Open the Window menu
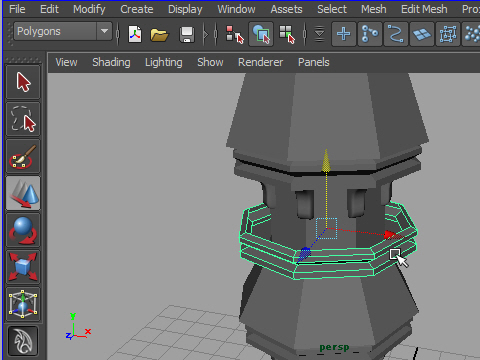The height and width of the screenshot is (360, 480). 236,9
